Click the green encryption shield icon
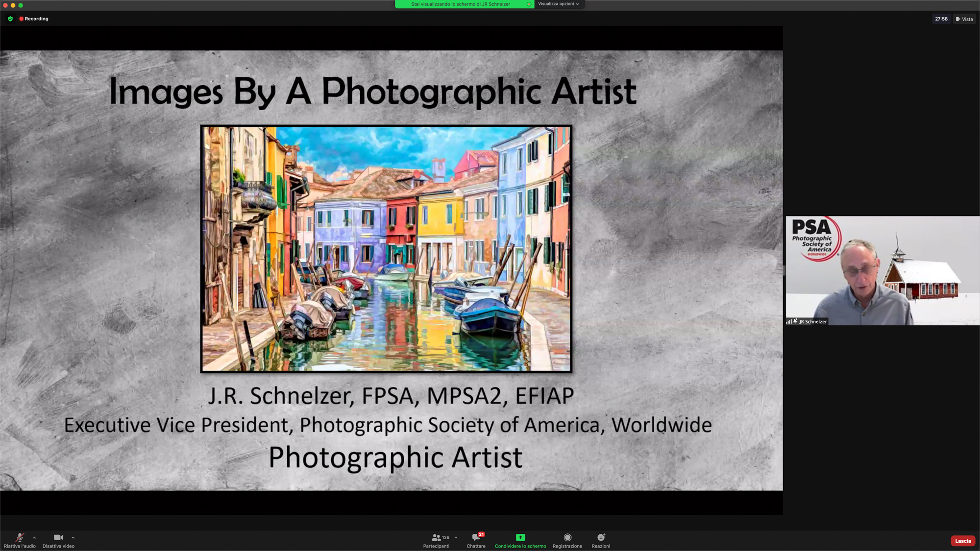The width and height of the screenshot is (980, 551). (x=10, y=19)
